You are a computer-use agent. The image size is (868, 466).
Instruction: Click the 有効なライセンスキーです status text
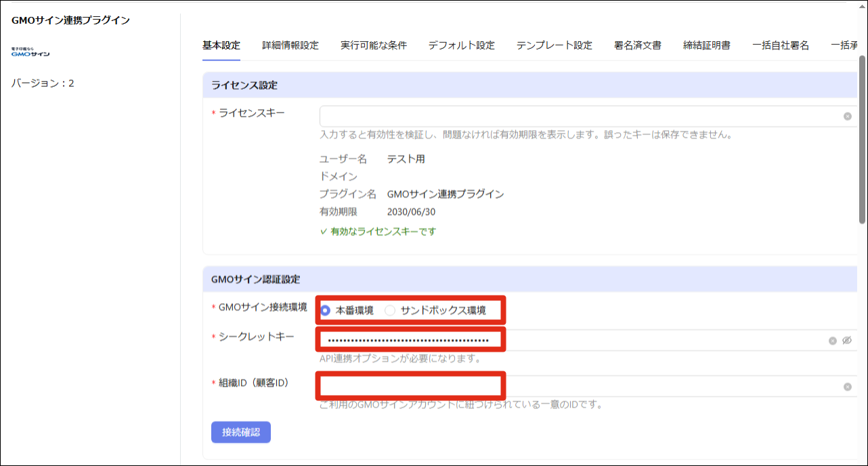(378, 231)
